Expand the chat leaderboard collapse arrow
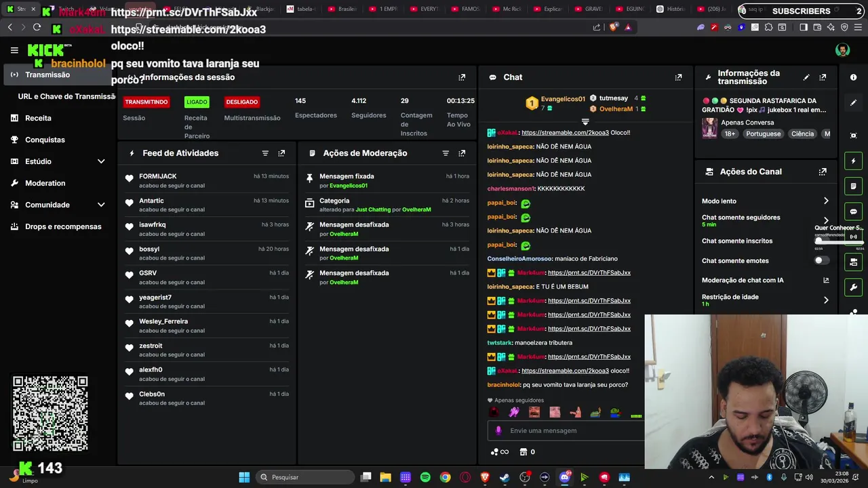The width and height of the screenshot is (868, 488). click(x=585, y=122)
